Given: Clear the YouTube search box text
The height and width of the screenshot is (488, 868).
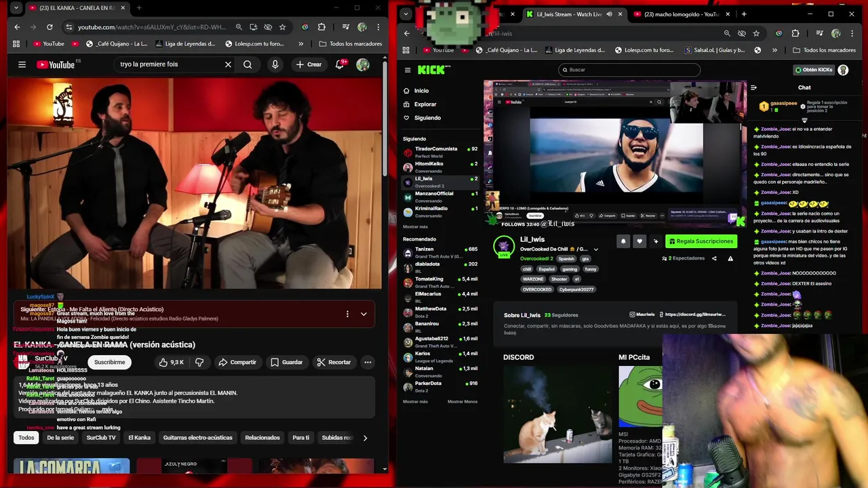Looking at the screenshot, I should pos(228,64).
